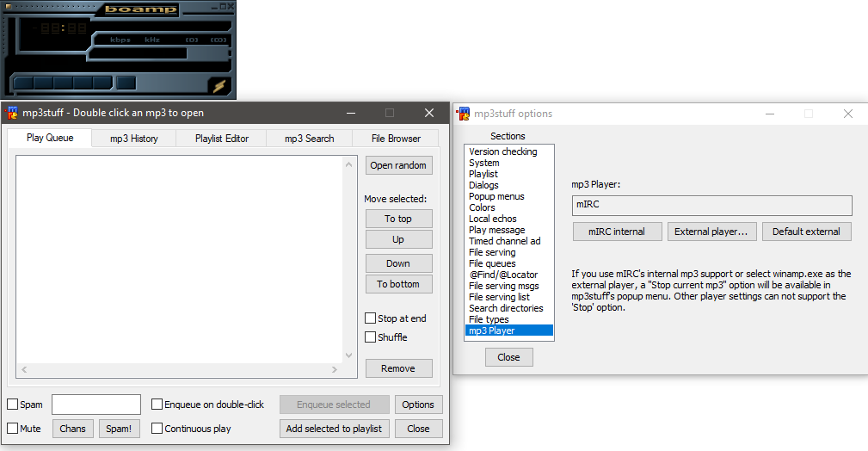Click the lightning bolt icon in boamp player
The image size is (868, 451).
point(219,86)
